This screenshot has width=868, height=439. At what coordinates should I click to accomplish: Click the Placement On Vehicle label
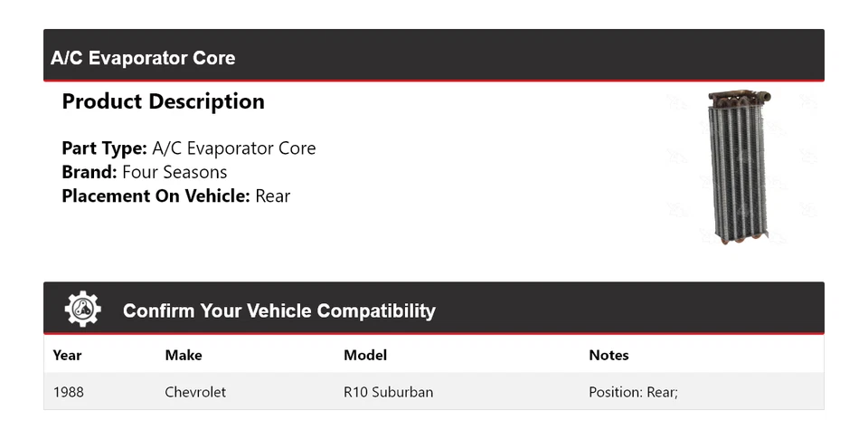(156, 196)
